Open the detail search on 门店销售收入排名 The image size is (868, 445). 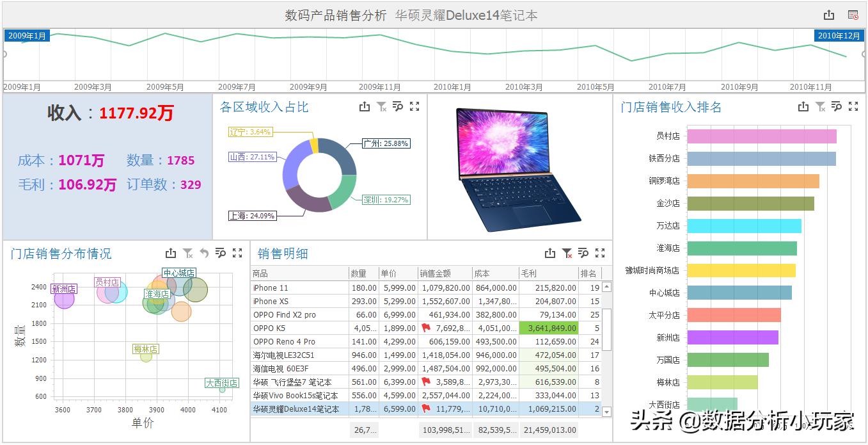837,107
